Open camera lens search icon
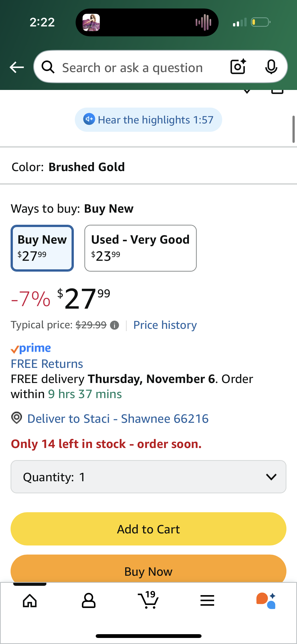 point(238,67)
